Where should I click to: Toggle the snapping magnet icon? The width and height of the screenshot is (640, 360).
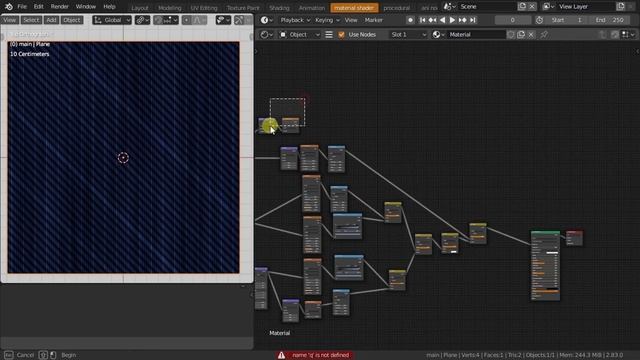(x=158, y=20)
